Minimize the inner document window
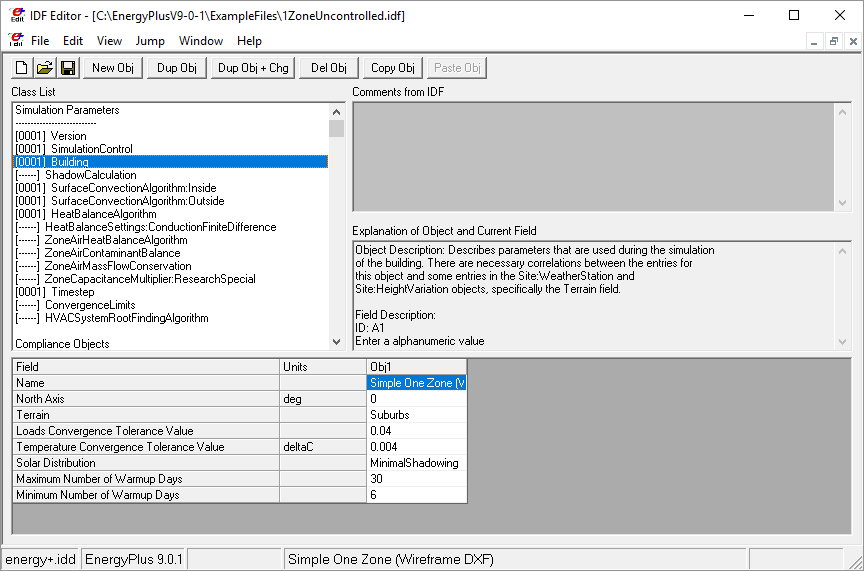Image resolution: width=864 pixels, height=571 pixels. pos(814,41)
